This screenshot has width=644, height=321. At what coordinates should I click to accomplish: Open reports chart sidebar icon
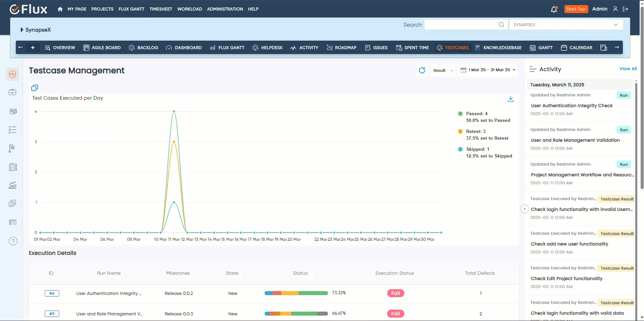(x=12, y=185)
